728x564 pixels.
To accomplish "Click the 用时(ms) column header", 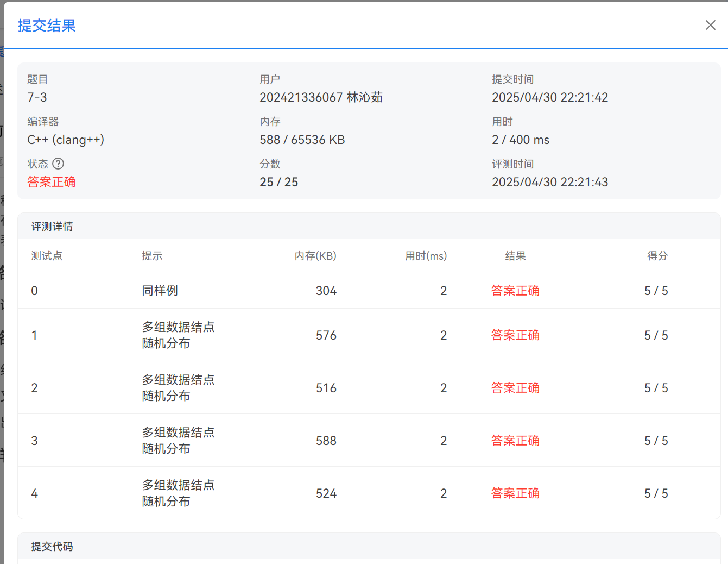I will (x=426, y=256).
